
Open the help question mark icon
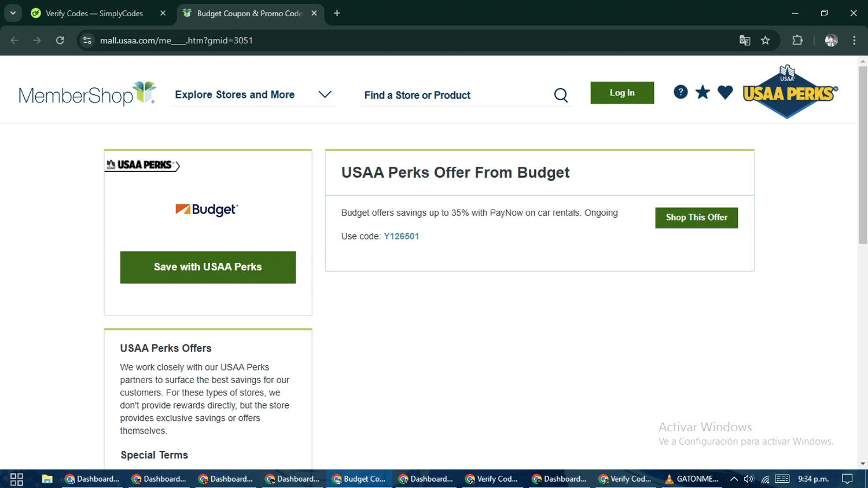pos(681,92)
